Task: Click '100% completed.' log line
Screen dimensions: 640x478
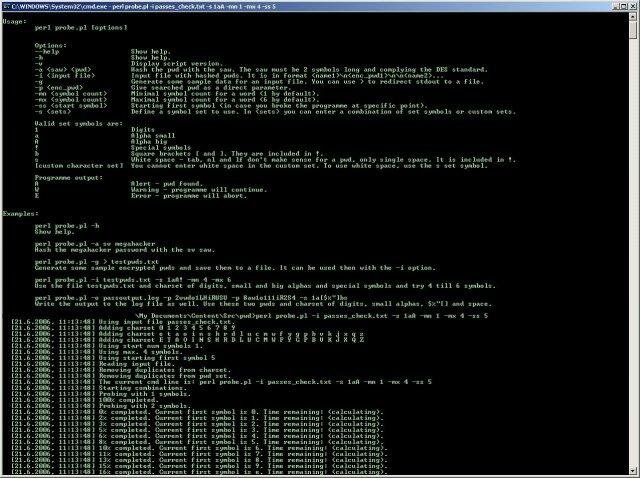Action: pos(85,400)
